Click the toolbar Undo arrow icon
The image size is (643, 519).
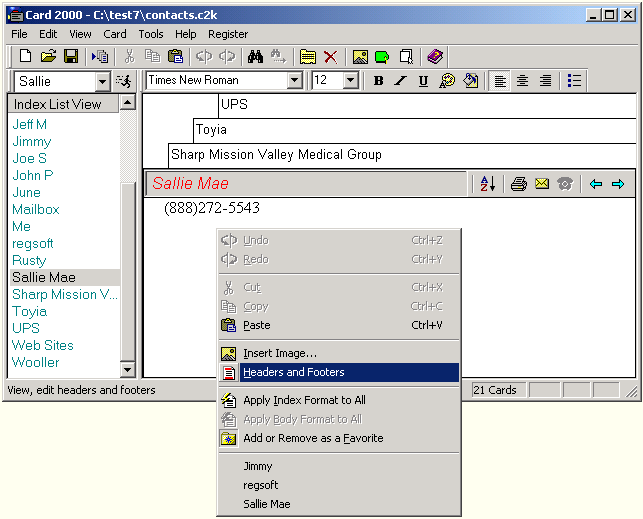click(x=204, y=56)
